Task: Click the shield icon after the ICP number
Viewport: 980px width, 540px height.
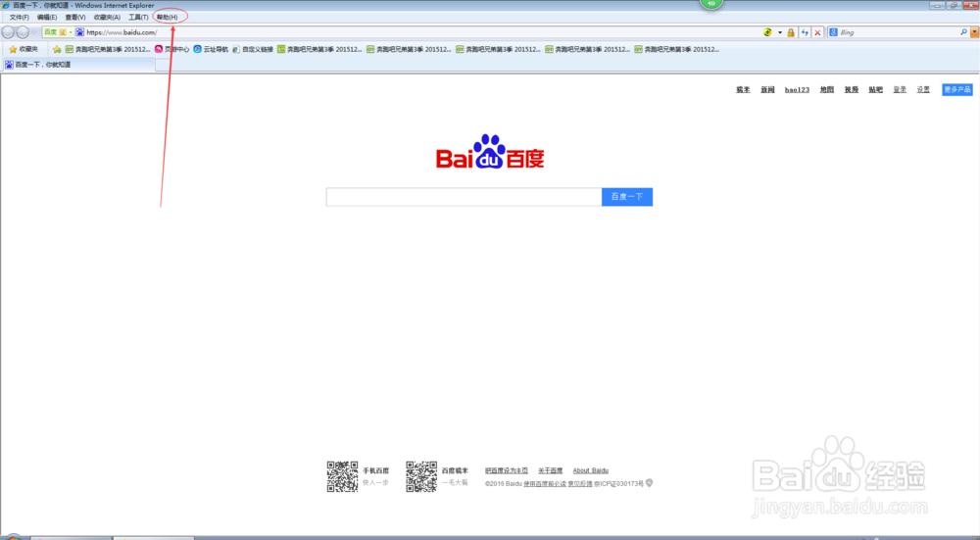Action: [650, 483]
